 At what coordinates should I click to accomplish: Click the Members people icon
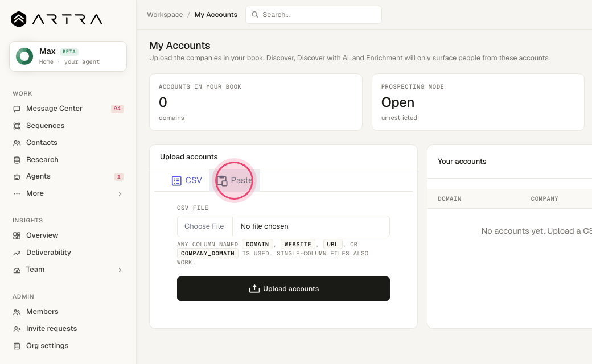17,312
